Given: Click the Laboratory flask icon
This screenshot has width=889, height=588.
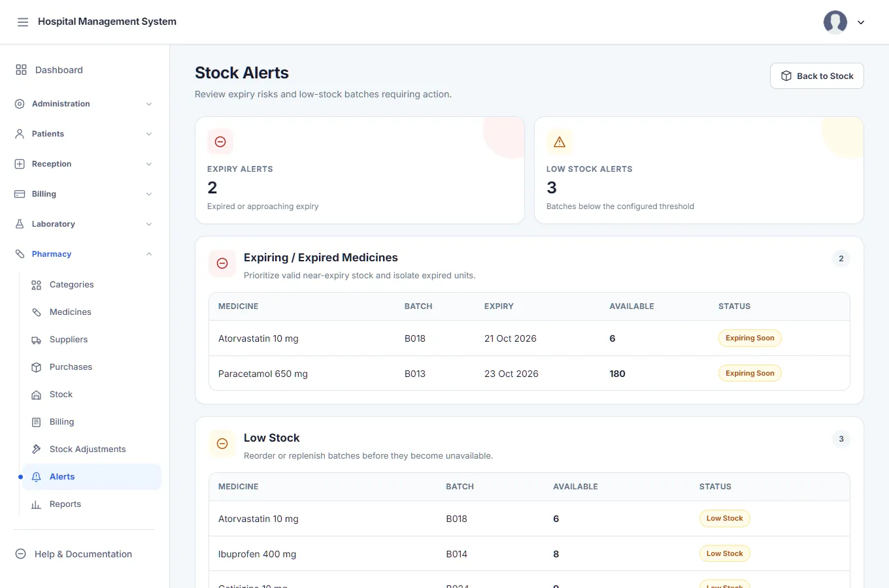Looking at the screenshot, I should click(x=20, y=224).
